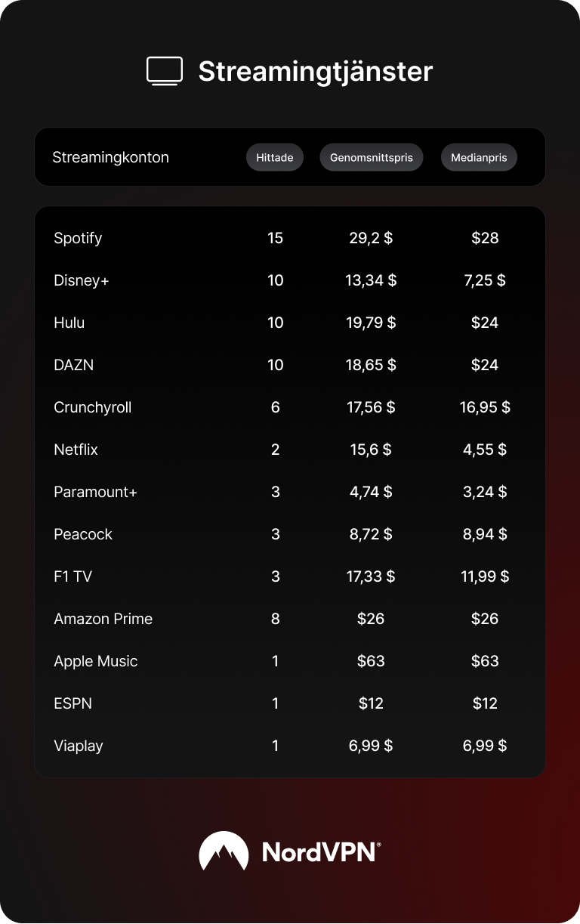Select the Paramount+ row label
580x924 pixels.
(96, 492)
